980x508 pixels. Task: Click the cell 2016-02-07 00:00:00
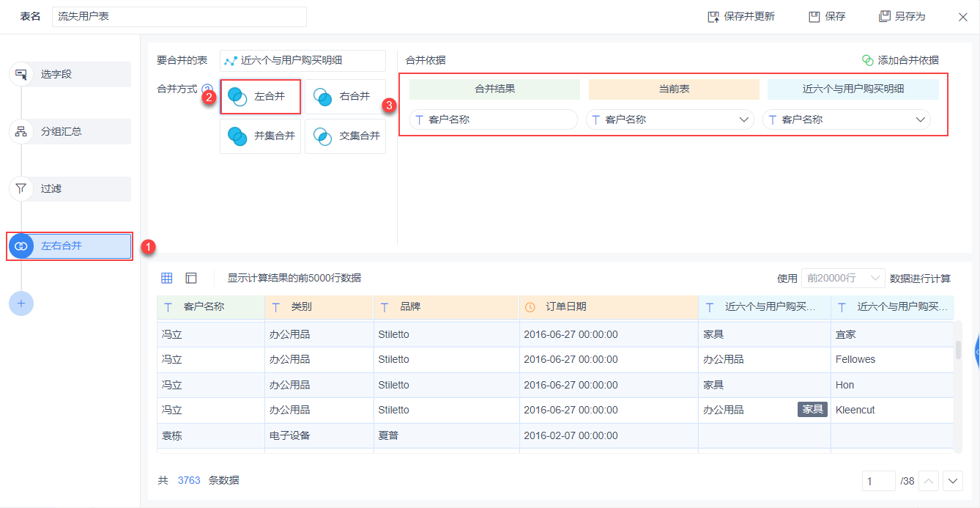pos(609,435)
